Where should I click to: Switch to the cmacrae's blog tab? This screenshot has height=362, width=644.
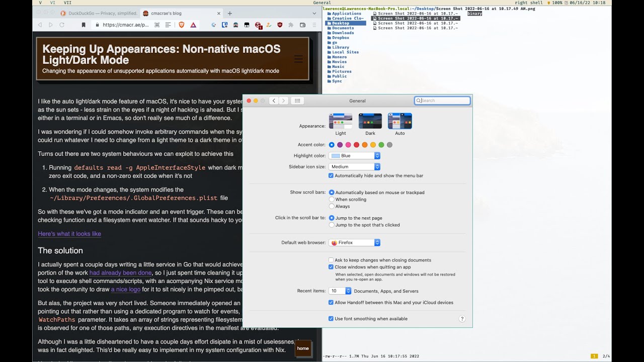[x=182, y=14]
